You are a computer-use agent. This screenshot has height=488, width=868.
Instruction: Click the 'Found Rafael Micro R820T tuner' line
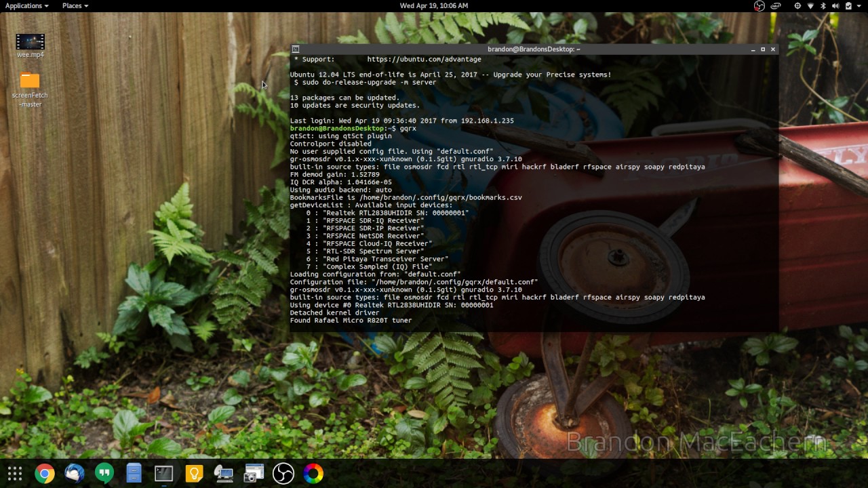(x=351, y=321)
